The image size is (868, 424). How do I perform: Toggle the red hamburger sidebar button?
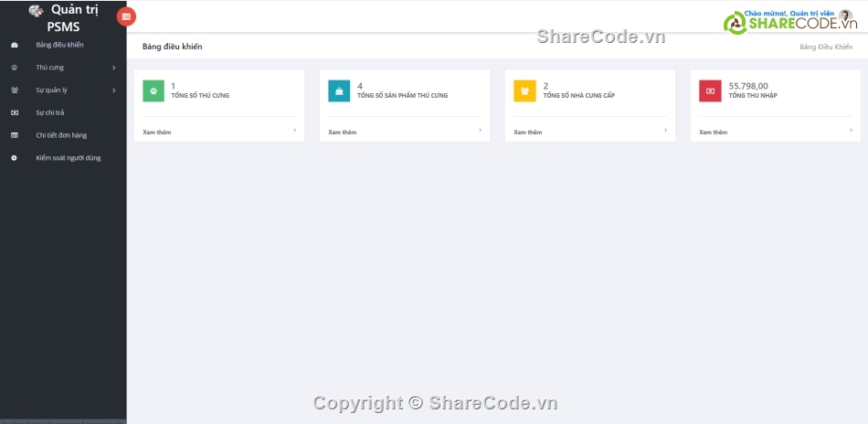(x=126, y=16)
